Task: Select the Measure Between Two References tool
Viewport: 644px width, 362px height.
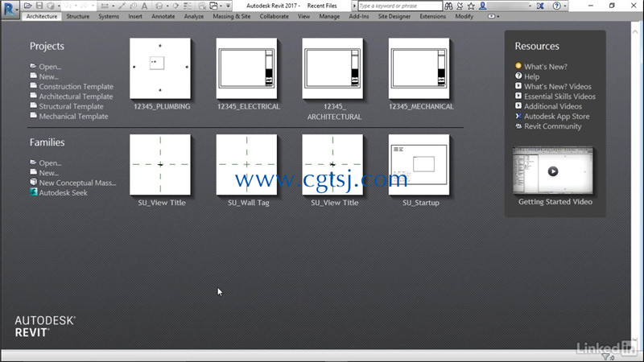Action: click(x=105, y=6)
